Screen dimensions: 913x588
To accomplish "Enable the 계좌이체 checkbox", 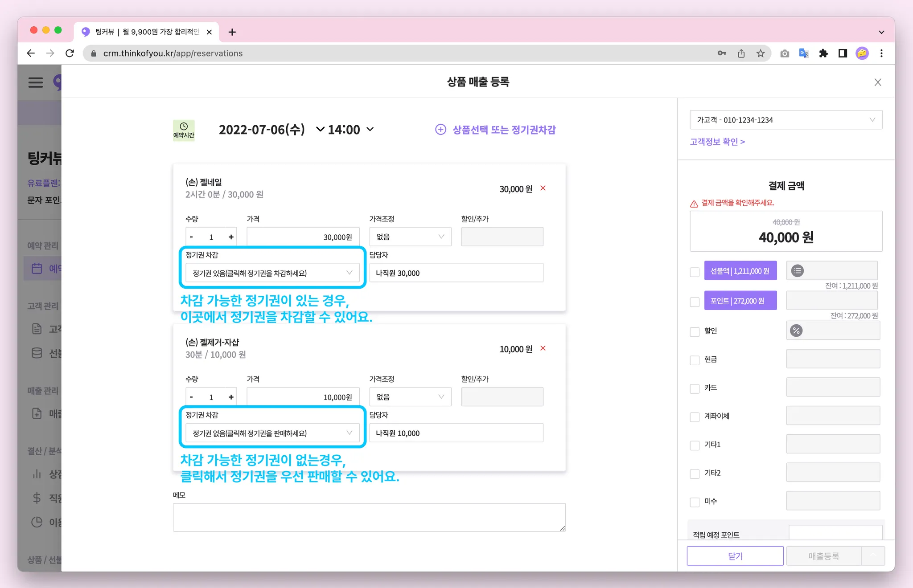I will click(x=695, y=417).
